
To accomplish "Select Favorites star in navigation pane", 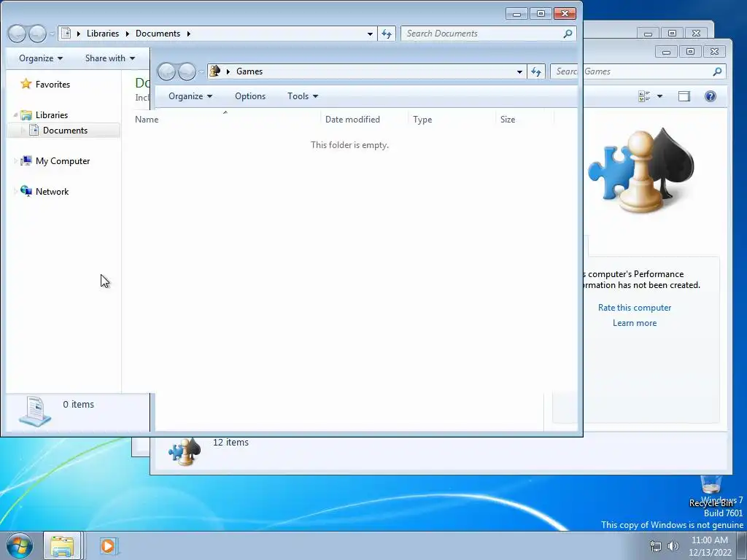I will pyautogui.click(x=26, y=84).
